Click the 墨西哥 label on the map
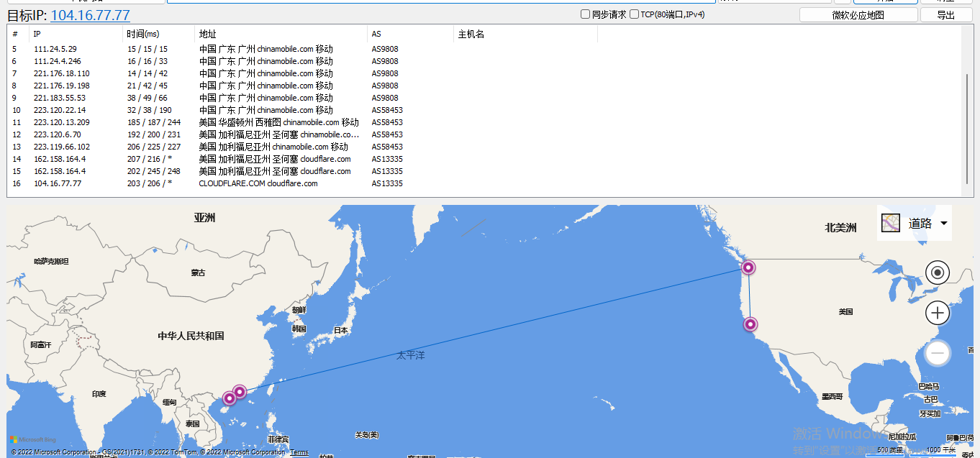The image size is (980, 458). pos(832,397)
